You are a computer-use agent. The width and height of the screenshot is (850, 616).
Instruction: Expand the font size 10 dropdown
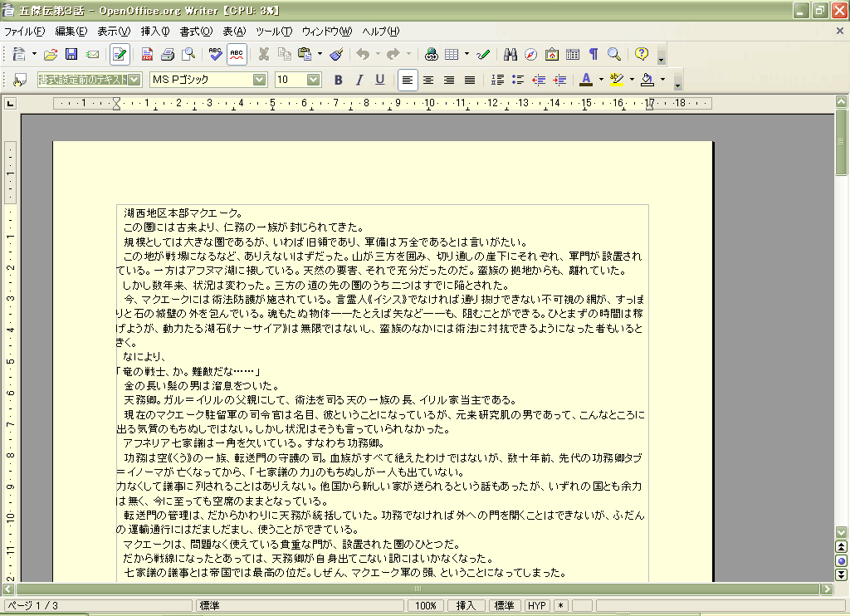[x=313, y=81]
